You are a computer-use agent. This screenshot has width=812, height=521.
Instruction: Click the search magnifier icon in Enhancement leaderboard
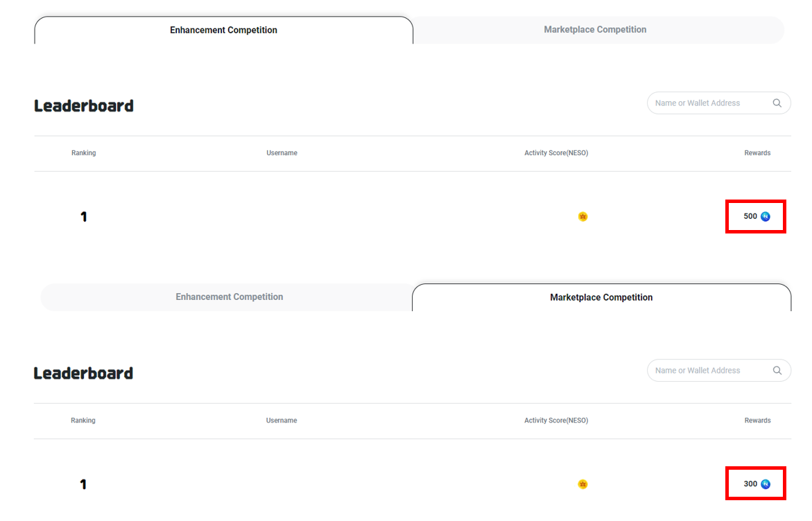[777, 103]
